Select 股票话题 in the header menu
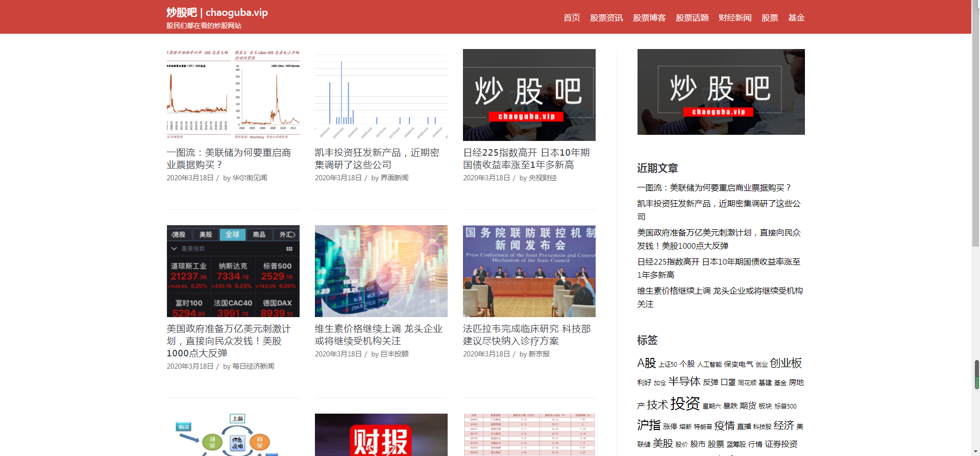The height and width of the screenshot is (456, 980). tap(692, 18)
